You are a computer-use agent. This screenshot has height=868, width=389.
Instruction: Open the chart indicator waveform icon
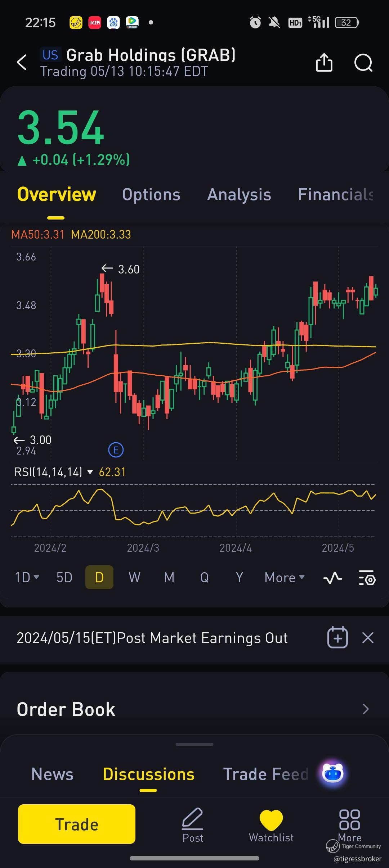(332, 578)
